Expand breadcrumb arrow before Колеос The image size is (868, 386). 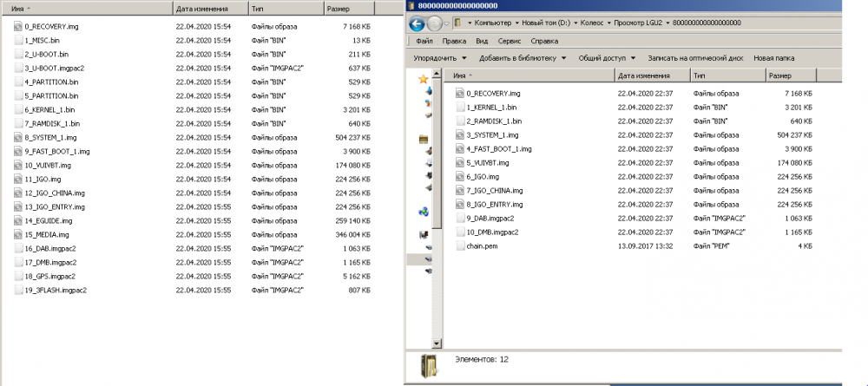pos(576,23)
